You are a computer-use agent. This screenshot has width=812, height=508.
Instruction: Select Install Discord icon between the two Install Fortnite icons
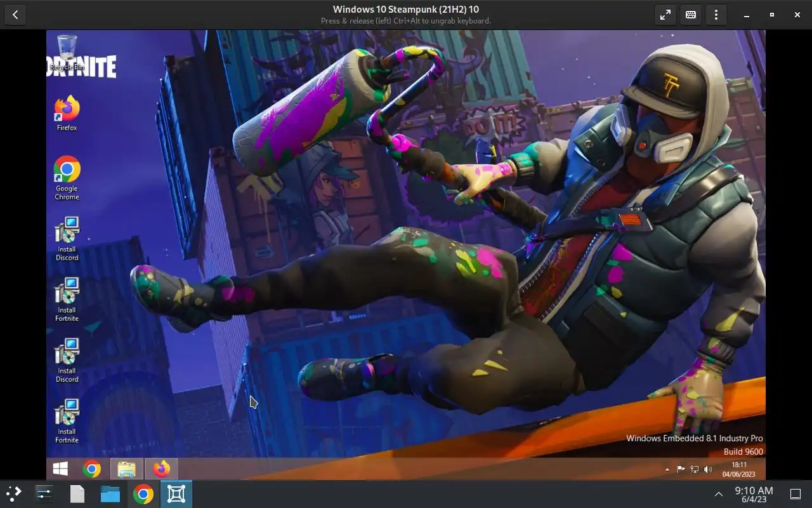(67, 361)
